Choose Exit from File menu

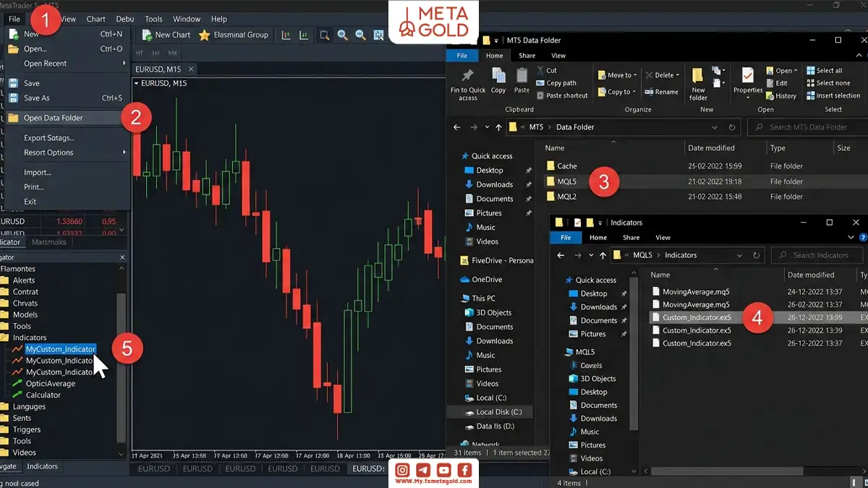[x=68, y=202]
